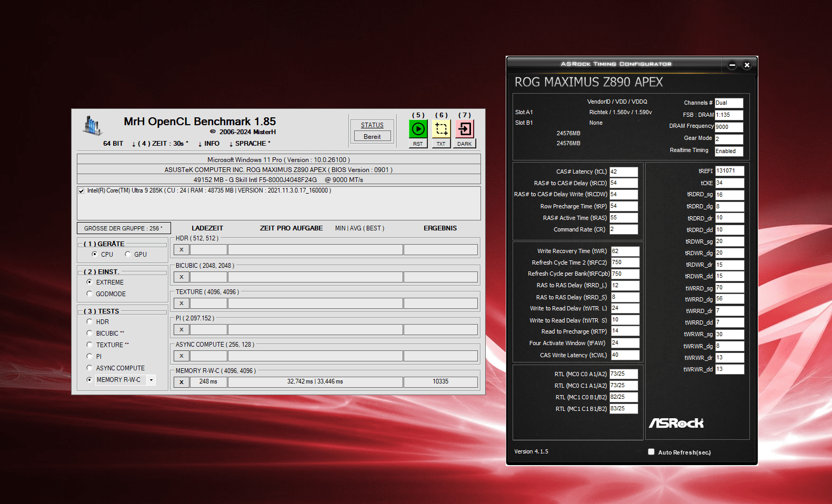Screen dimensions: 832x504
Task: Click the Command Rate (CR) value field
Action: (x=624, y=229)
